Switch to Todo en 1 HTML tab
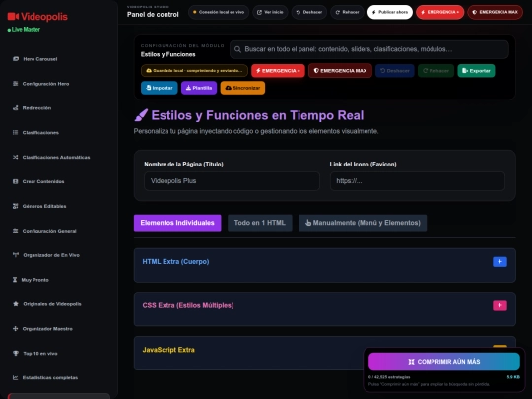 click(x=259, y=223)
